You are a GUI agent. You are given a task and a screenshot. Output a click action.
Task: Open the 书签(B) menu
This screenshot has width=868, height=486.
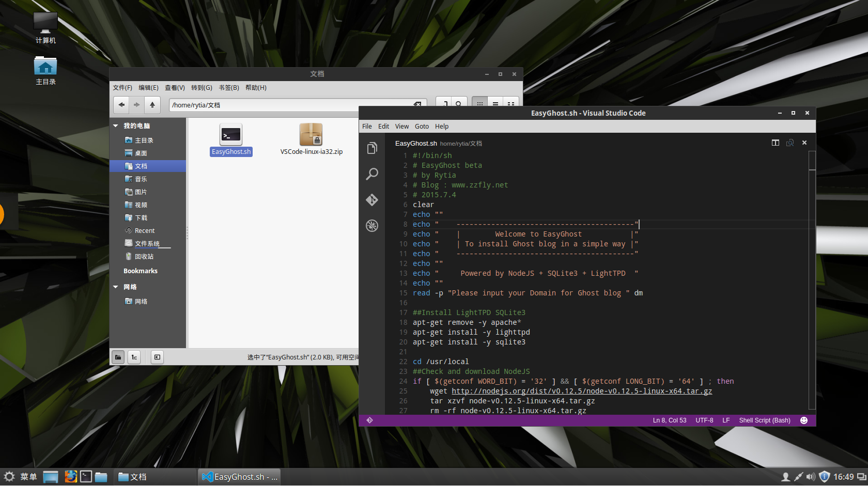click(x=229, y=88)
